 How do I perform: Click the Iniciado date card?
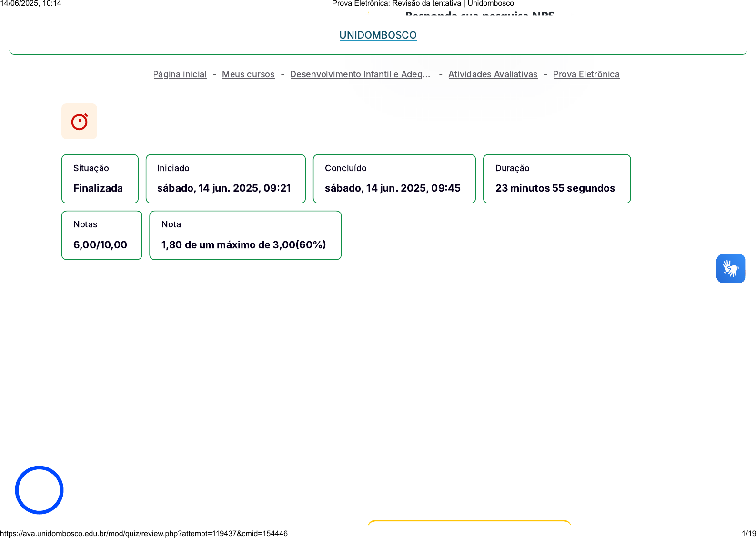tap(225, 179)
